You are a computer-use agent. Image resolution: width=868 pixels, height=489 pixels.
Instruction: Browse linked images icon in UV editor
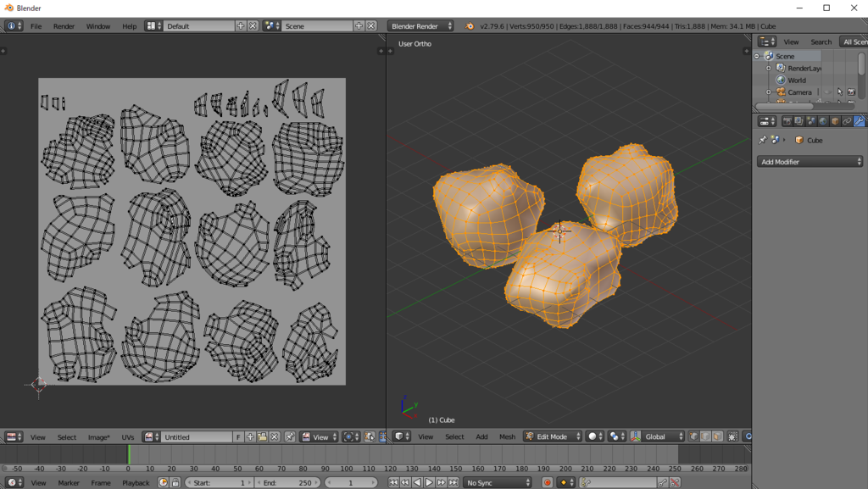tap(152, 437)
